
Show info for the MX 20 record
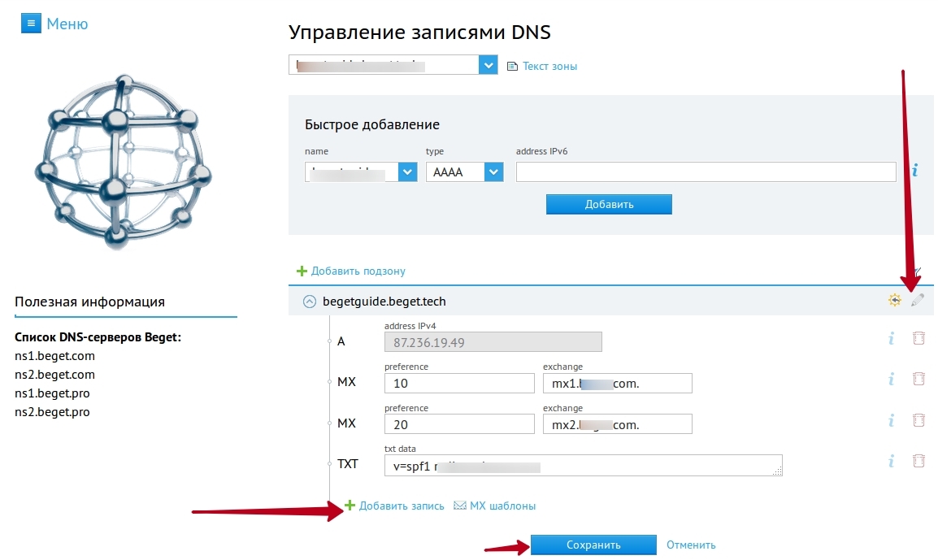891,420
